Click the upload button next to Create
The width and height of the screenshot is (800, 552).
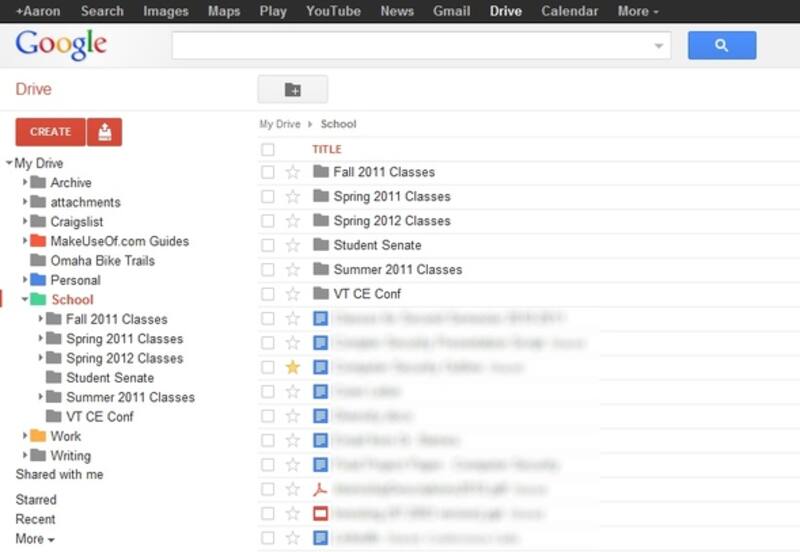click(104, 131)
